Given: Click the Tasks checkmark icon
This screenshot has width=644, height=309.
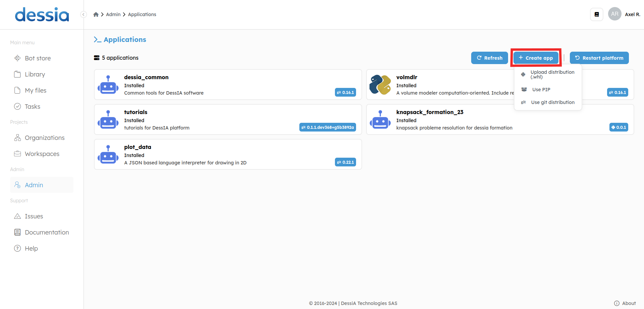Looking at the screenshot, I should click(17, 107).
